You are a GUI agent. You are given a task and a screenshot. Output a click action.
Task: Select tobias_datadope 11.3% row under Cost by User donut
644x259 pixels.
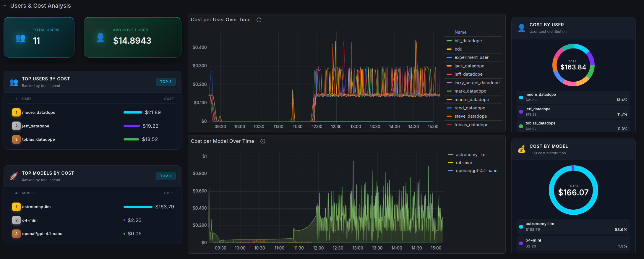click(x=573, y=126)
